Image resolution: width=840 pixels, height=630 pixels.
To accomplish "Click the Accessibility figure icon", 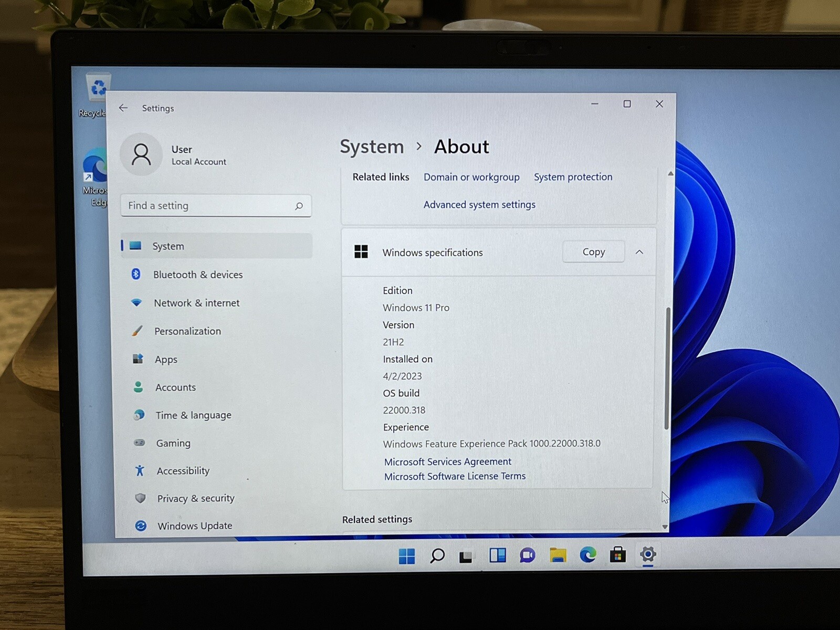I will point(140,470).
